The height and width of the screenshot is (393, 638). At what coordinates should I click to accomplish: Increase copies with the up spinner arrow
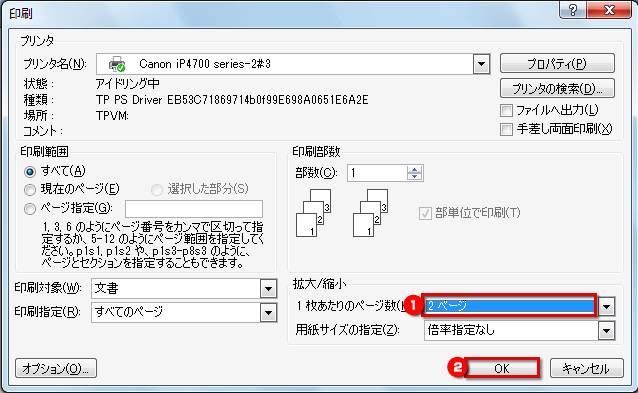tap(414, 169)
